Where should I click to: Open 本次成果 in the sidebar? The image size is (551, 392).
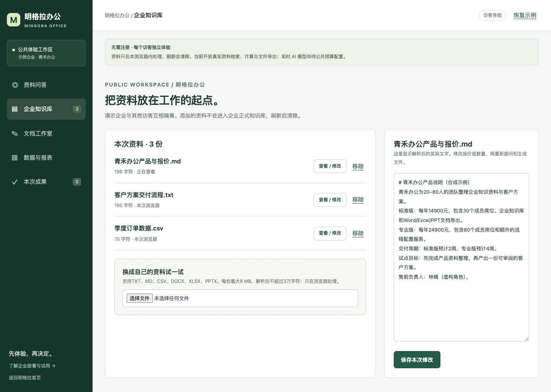46,182
